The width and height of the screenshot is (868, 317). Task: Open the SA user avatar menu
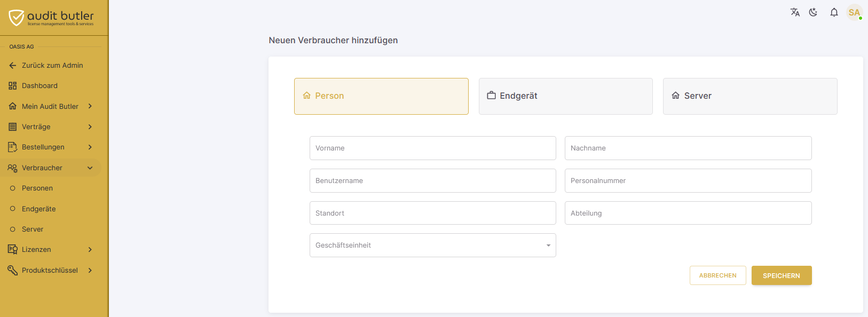click(x=854, y=12)
